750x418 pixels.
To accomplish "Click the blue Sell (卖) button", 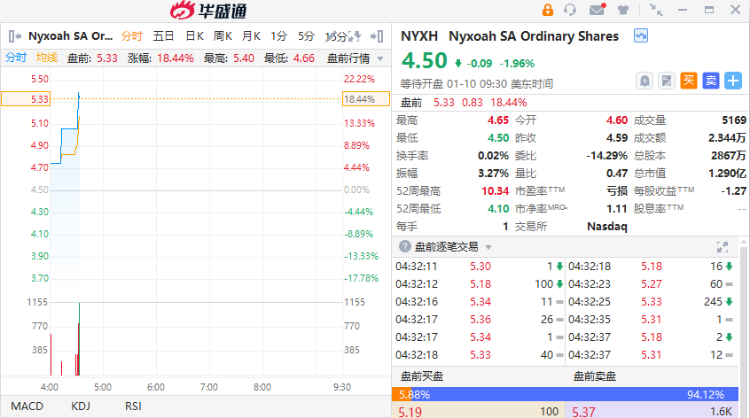I will 711,81.
